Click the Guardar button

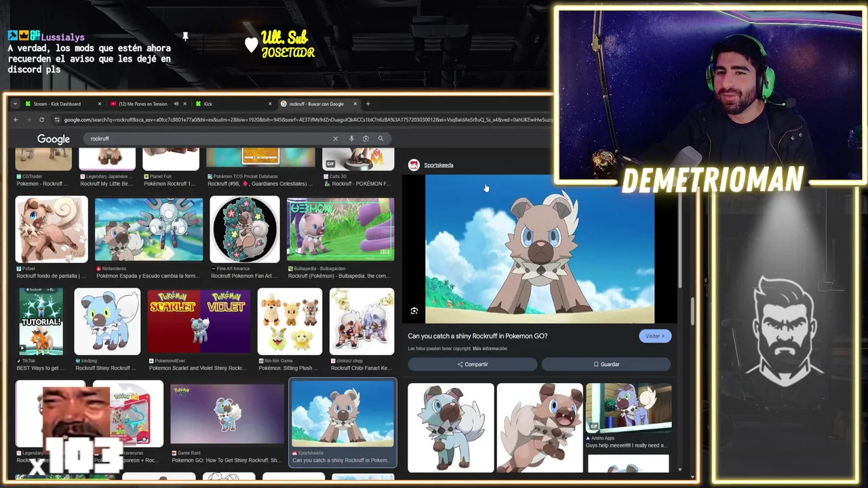(606, 364)
